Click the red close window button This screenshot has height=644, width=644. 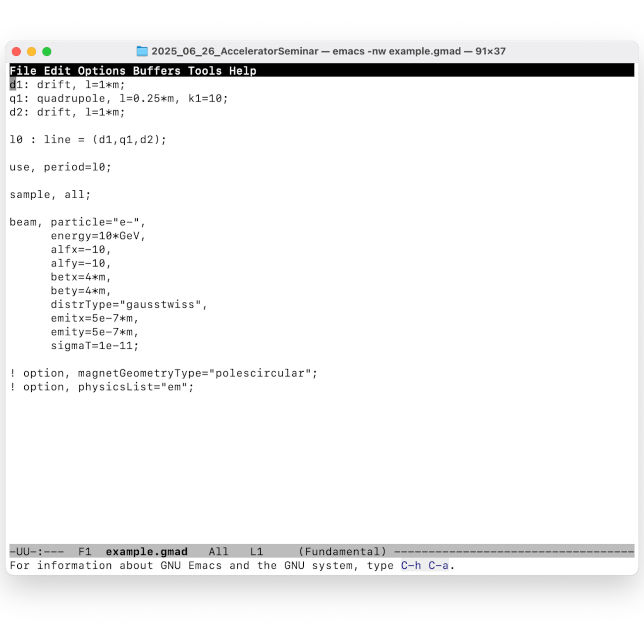16,52
